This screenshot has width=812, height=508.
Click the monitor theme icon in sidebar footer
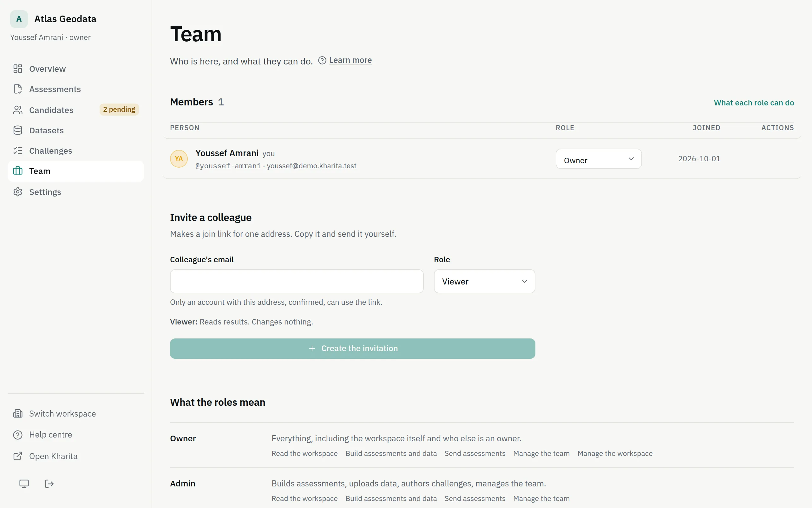(24, 484)
